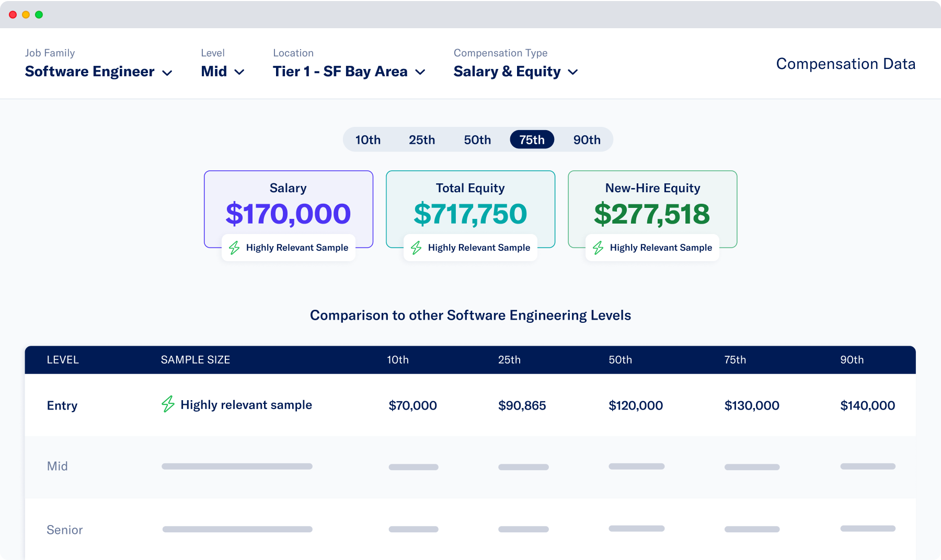
Task: Click the lightning bolt icon under New-Hire Equity
Action: click(x=598, y=248)
